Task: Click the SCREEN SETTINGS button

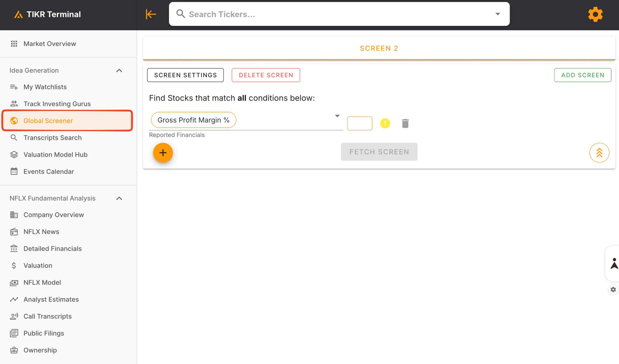Action: tap(185, 75)
